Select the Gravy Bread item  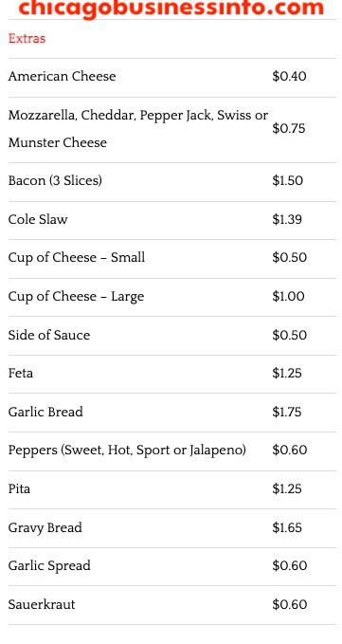(x=45, y=527)
